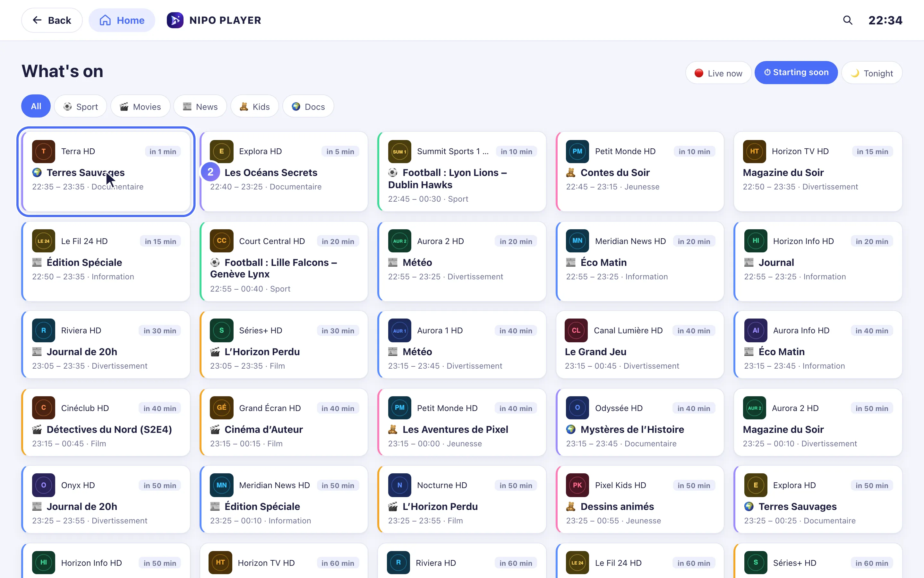
Task: Click Cinéma d'Auteur program title
Action: coord(263,430)
